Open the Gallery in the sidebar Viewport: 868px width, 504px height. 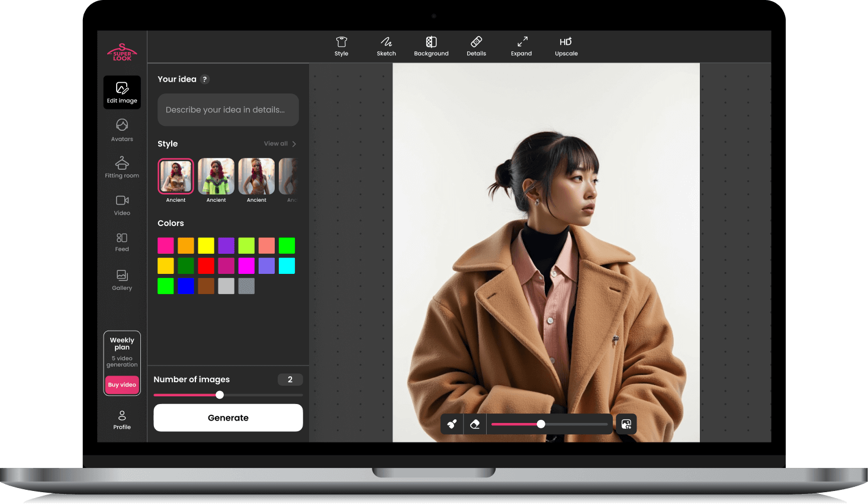point(122,280)
